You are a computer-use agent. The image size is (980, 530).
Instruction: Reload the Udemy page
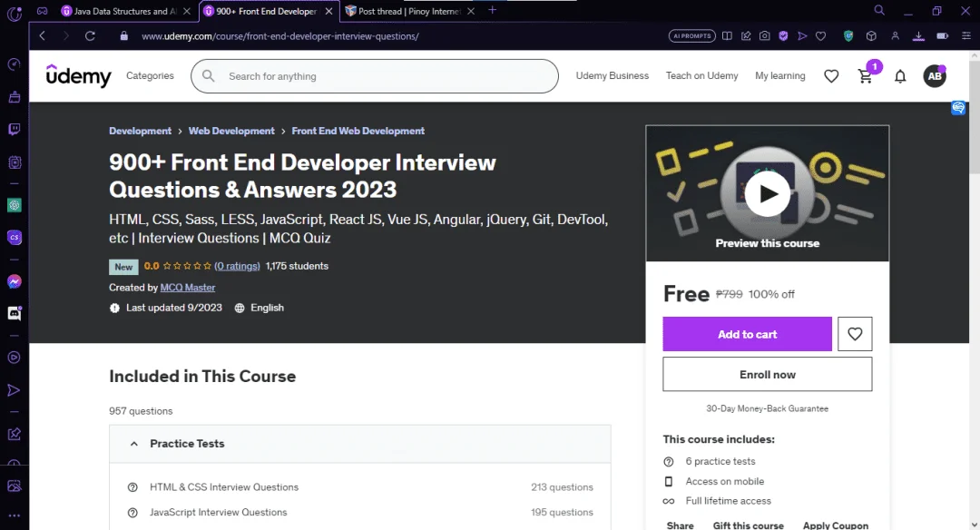pyautogui.click(x=90, y=36)
